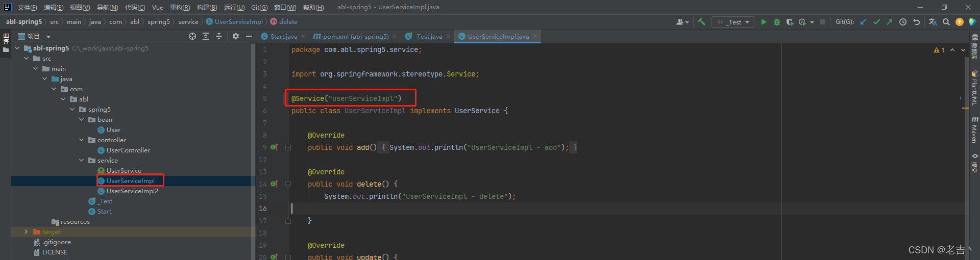Image resolution: width=980 pixels, height=260 pixels.
Task: Run the _Test configuration with green play
Action: point(764,22)
